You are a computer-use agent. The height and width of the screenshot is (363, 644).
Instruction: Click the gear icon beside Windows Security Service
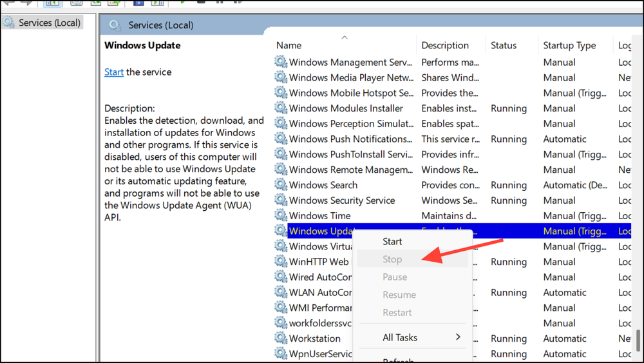pyautogui.click(x=281, y=201)
